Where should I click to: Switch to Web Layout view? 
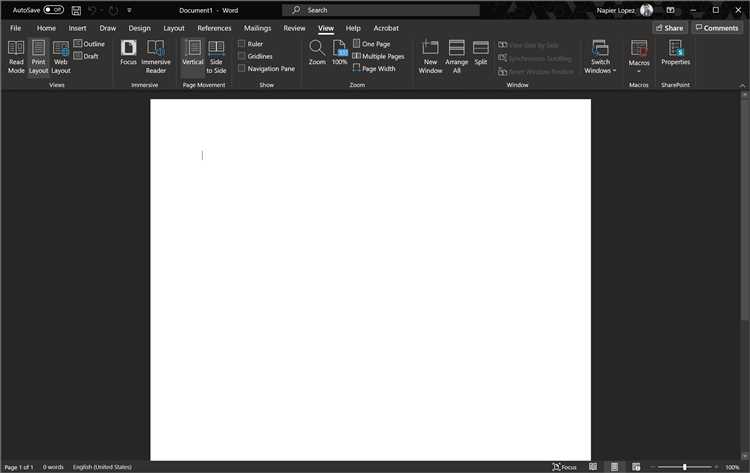(x=61, y=57)
